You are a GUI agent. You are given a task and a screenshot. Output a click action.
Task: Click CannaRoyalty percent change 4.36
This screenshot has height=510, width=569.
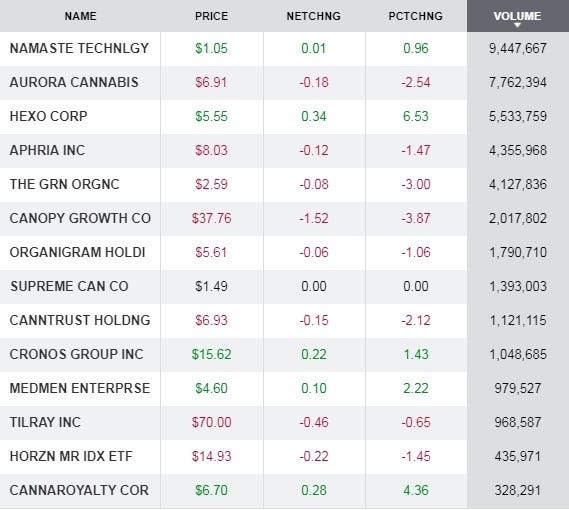point(416,490)
